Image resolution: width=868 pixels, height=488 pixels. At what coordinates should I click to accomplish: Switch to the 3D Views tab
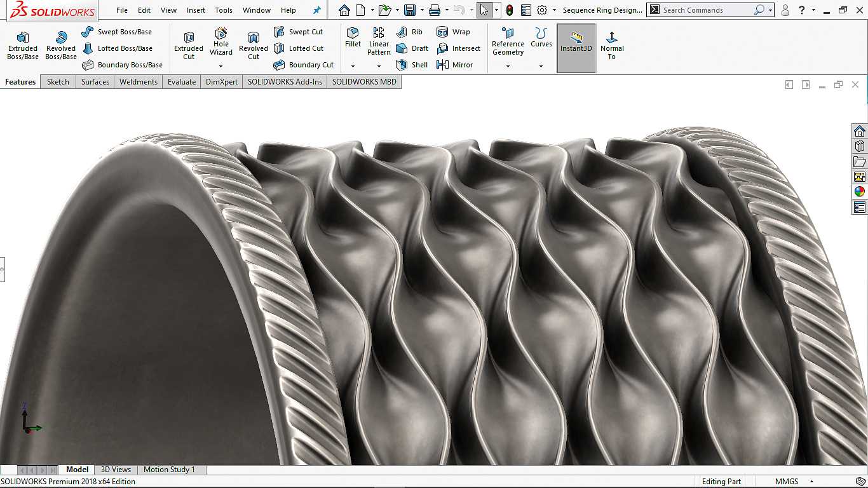[x=116, y=470]
